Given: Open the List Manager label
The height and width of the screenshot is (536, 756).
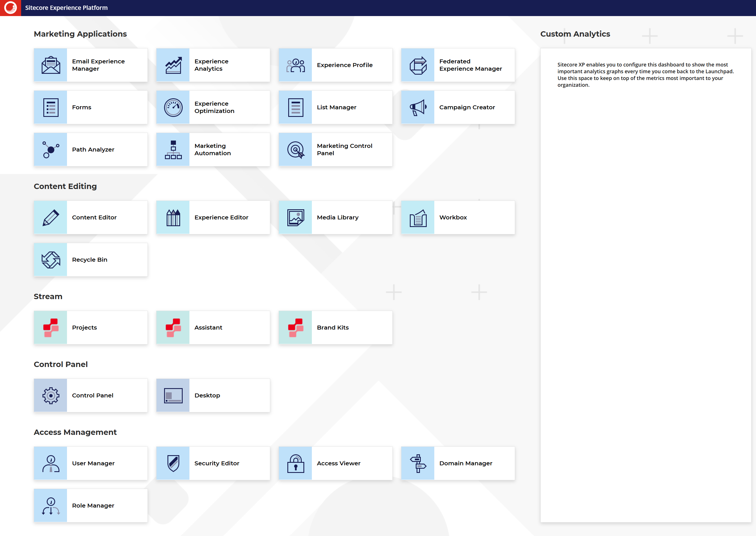Looking at the screenshot, I should pyautogui.click(x=336, y=107).
